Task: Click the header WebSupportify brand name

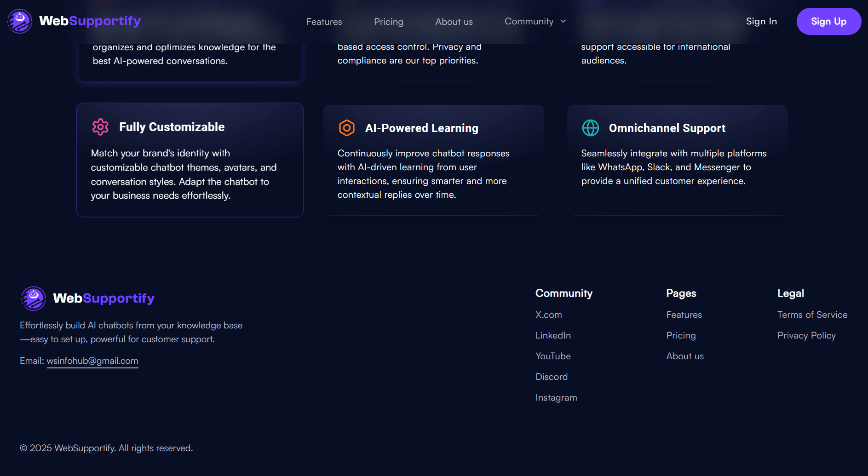Action: 90,21
